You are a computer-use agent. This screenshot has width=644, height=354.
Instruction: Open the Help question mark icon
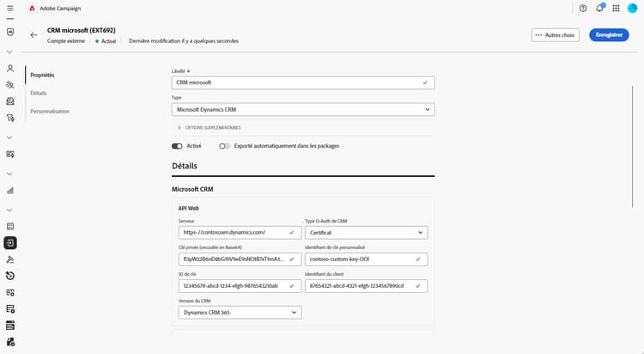pos(583,9)
